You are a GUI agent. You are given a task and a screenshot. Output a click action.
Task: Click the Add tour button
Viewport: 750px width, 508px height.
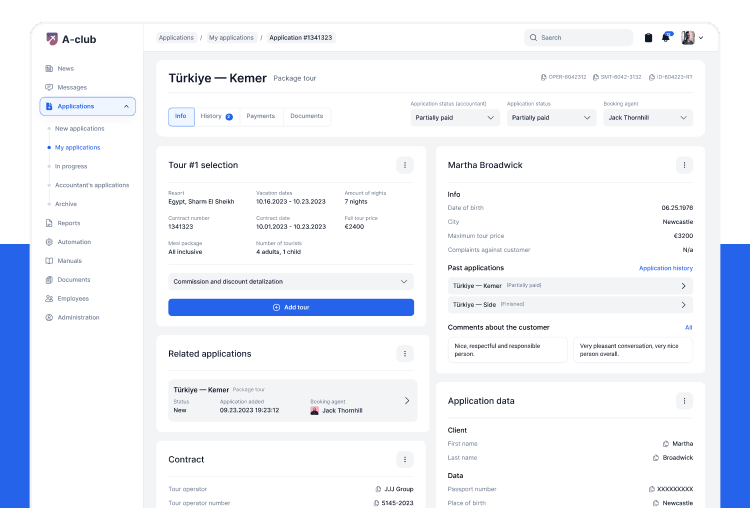[x=291, y=308]
